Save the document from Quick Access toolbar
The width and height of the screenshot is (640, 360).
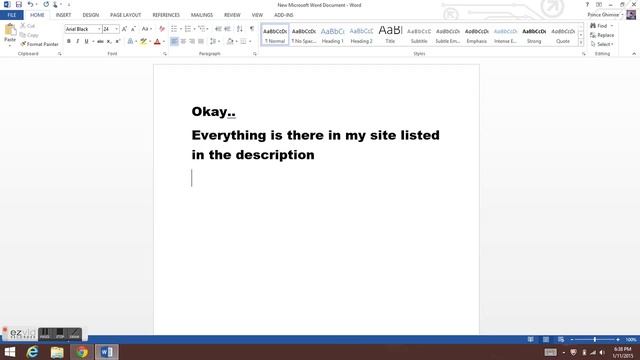tap(19, 4)
